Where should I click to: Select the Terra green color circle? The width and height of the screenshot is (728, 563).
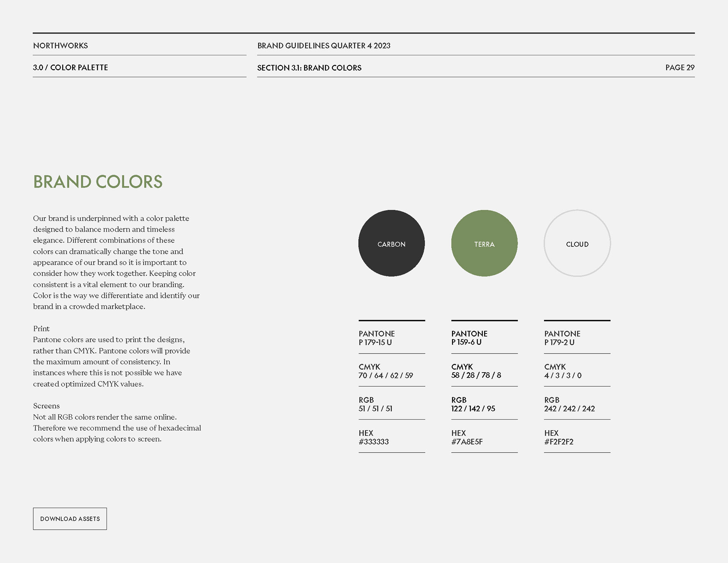[485, 243]
